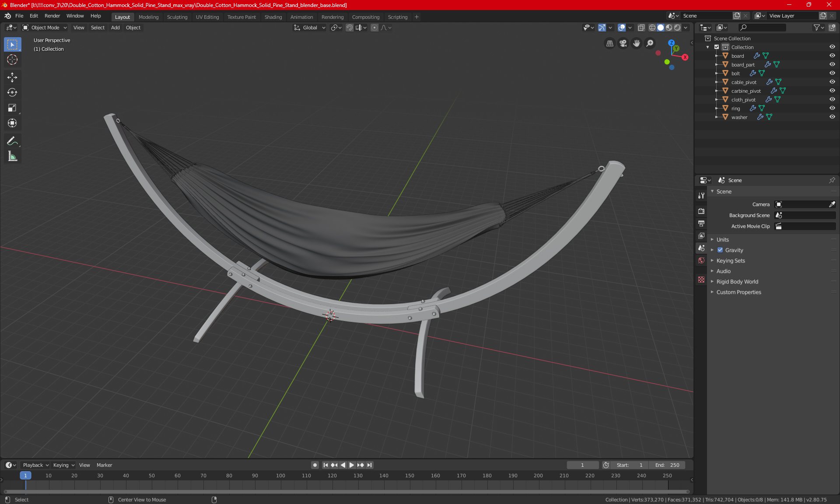Image resolution: width=840 pixels, height=504 pixels.
Task: Toggle camera view in viewport
Action: click(623, 43)
